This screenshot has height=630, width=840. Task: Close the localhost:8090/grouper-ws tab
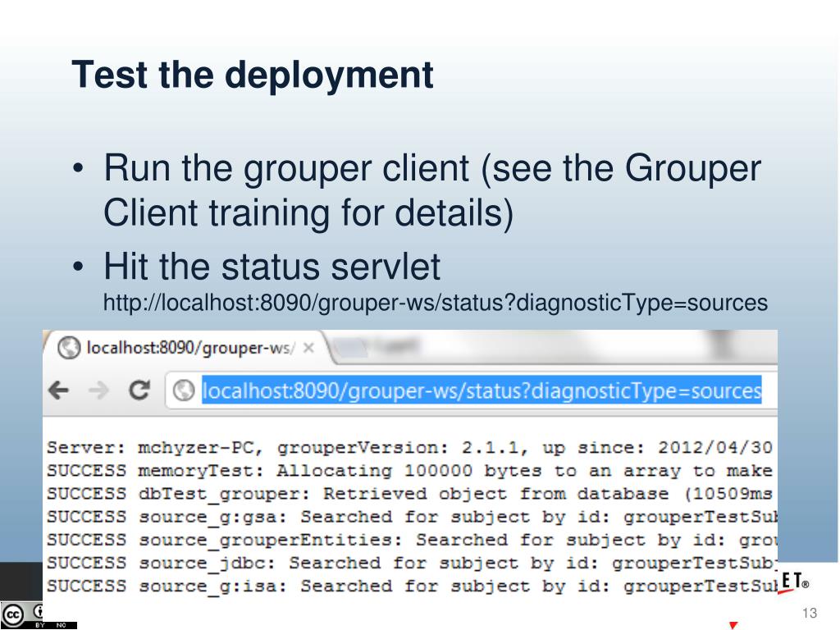pos(308,348)
